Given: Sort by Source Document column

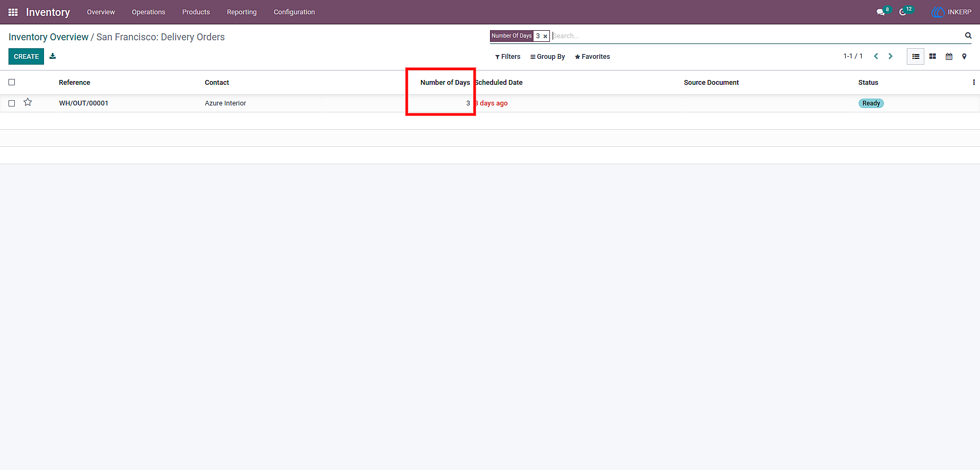Looking at the screenshot, I should tap(711, 83).
